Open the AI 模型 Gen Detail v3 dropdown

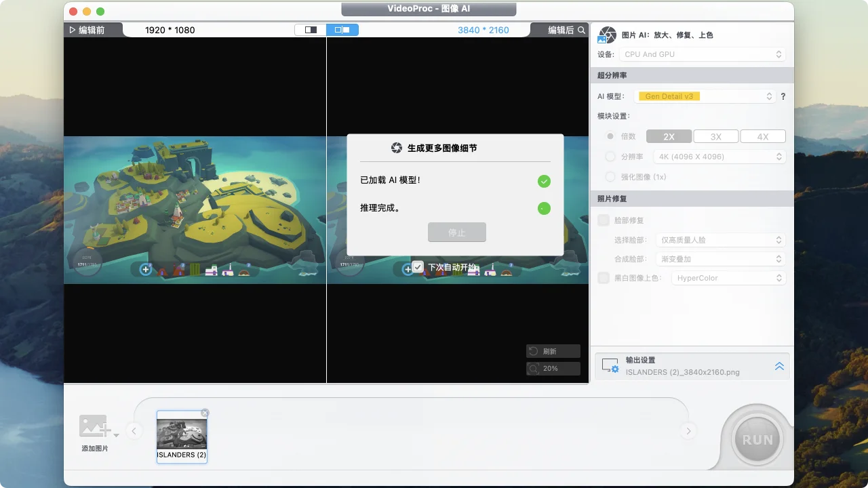coord(705,96)
